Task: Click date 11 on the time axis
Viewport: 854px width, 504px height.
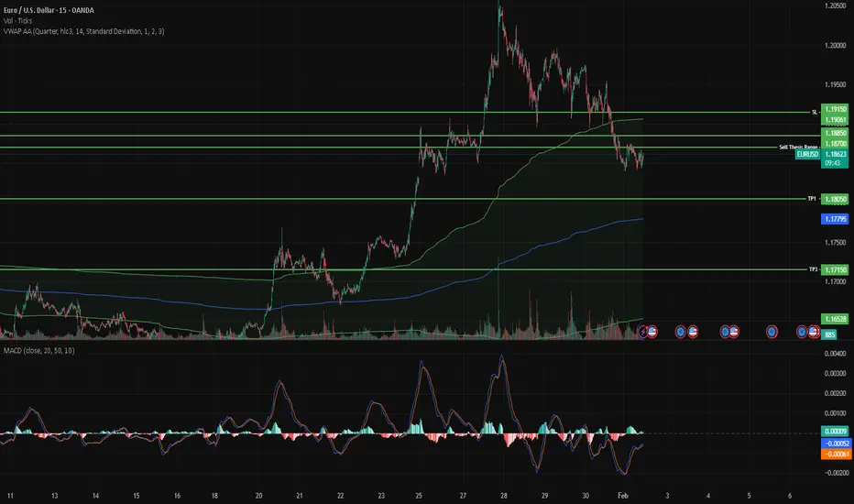Action: click(10, 495)
